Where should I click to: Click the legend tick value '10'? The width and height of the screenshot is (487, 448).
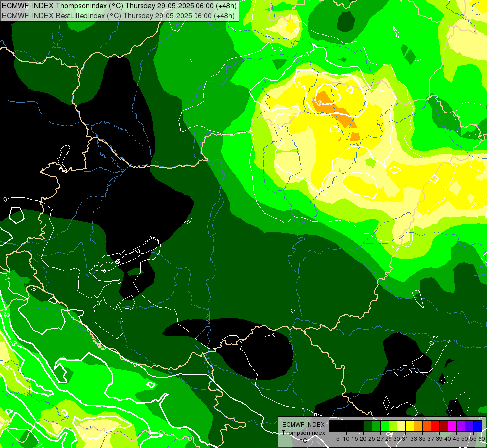346,439
